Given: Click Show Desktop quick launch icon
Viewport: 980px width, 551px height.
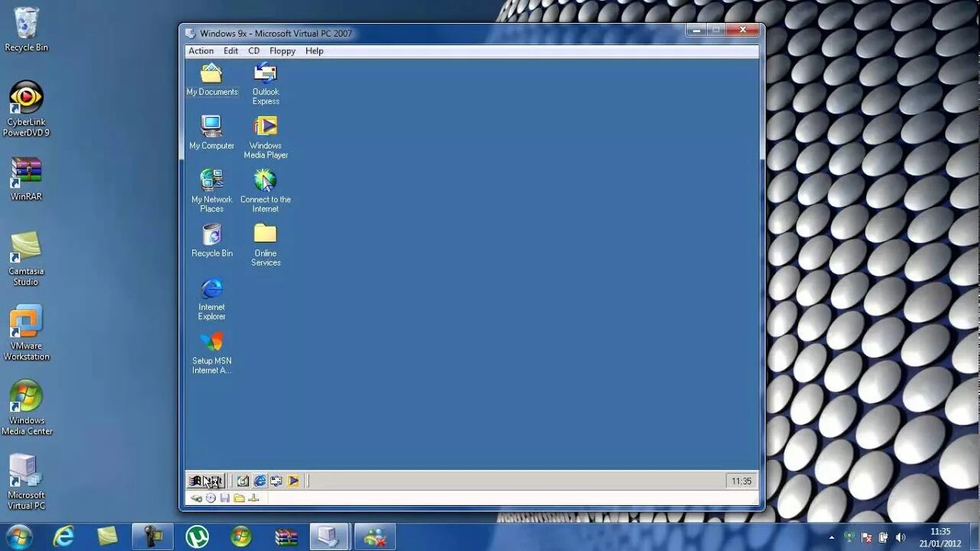Looking at the screenshot, I should click(243, 481).
